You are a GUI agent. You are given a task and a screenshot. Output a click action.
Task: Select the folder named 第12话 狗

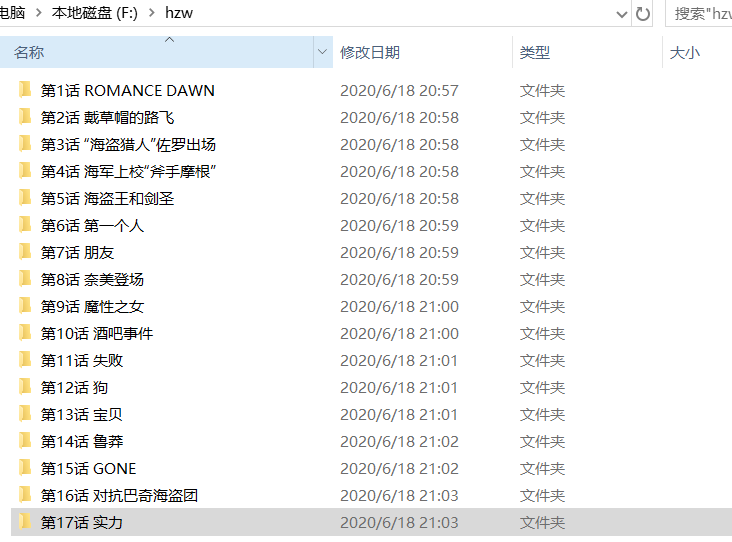(x=75, y=387)
